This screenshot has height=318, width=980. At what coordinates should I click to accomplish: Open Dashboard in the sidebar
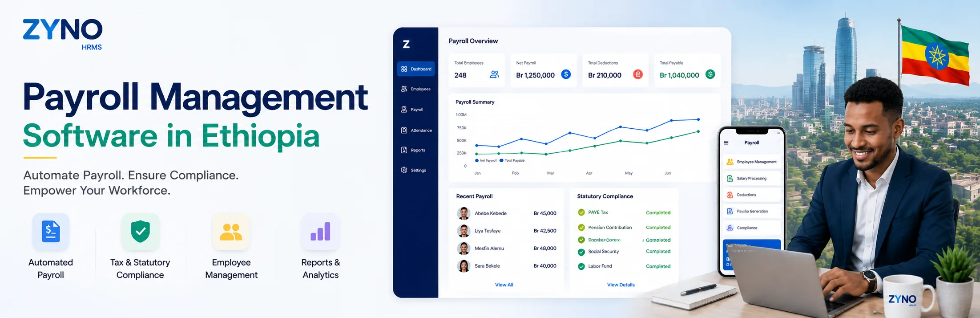click(416, 69)
